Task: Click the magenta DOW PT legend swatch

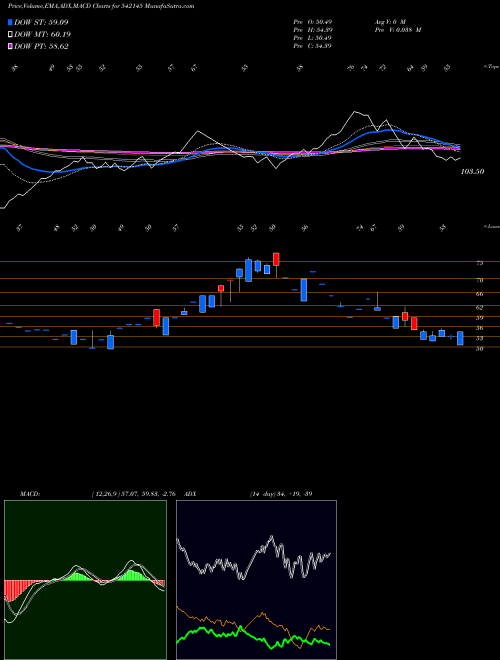Action: click(10, 46)
